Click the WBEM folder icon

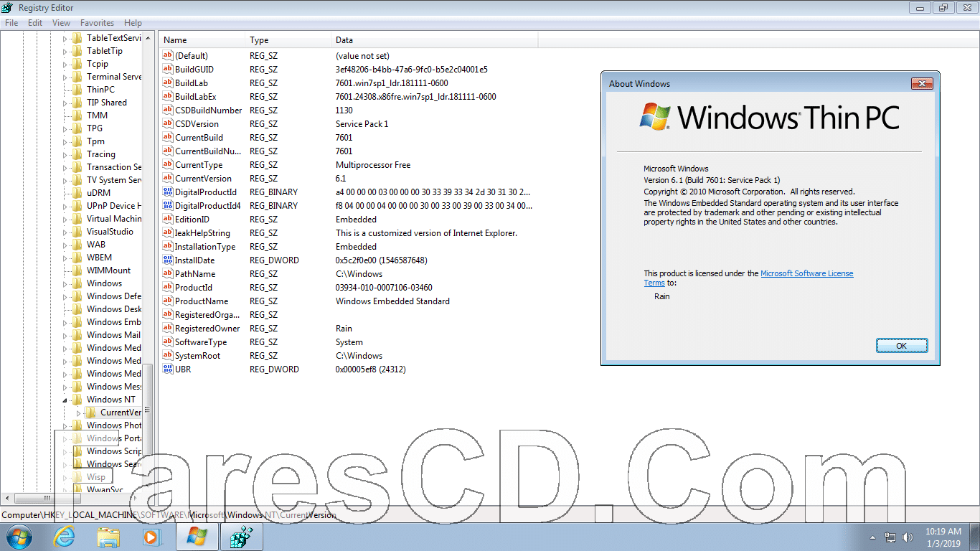[77, 258]
